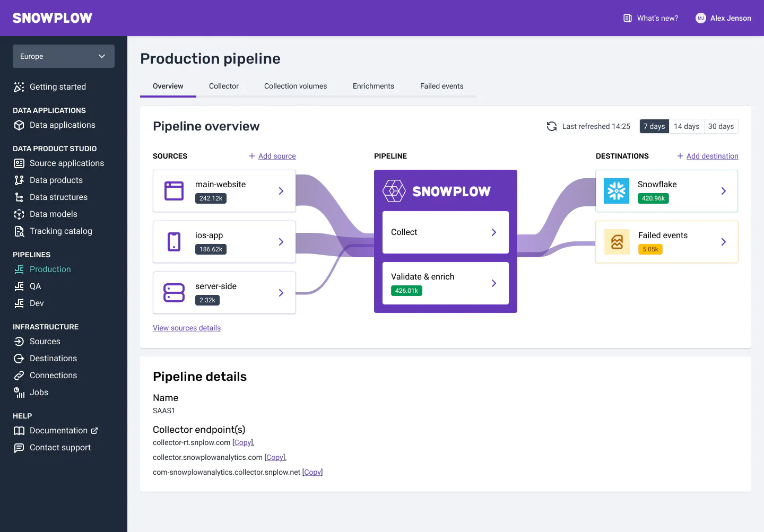
Task: Open the Failed events tab
Action: pyautogui.click(x=442, y=86)
